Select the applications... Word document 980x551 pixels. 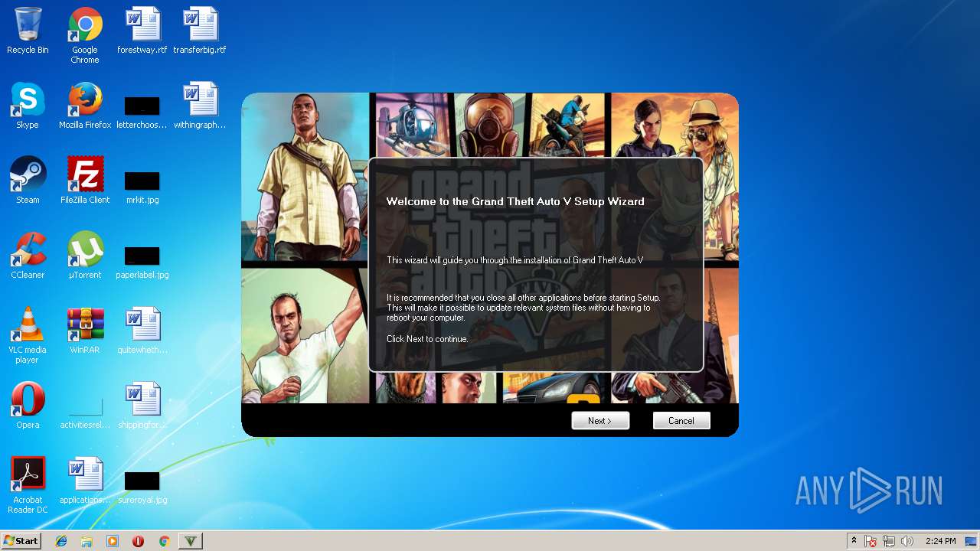[x=85, y=481]
